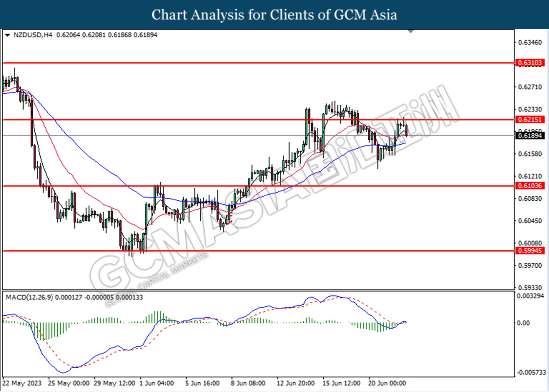
Task: Click the 20 Jun 00:00 time label
Action: point(387,383)
